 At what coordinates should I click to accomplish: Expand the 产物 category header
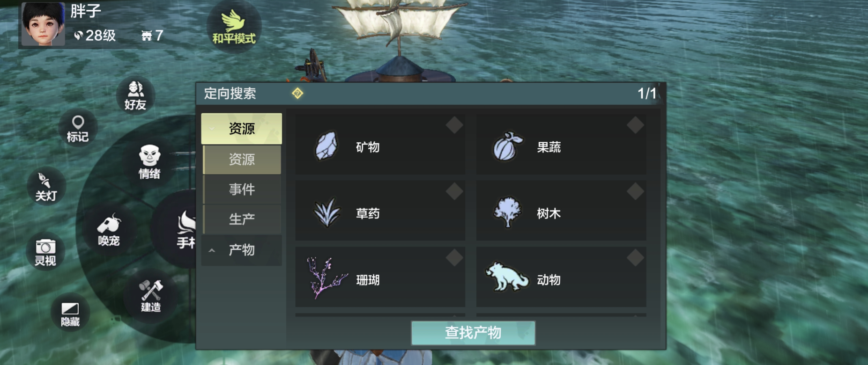(242, 250)
